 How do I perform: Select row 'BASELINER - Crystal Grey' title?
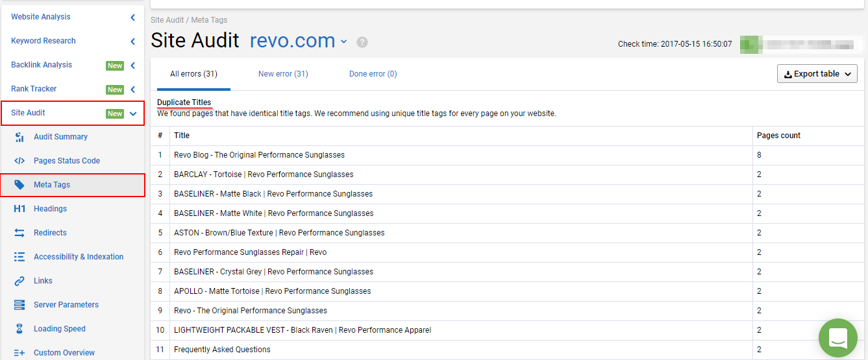click(274, 272)
